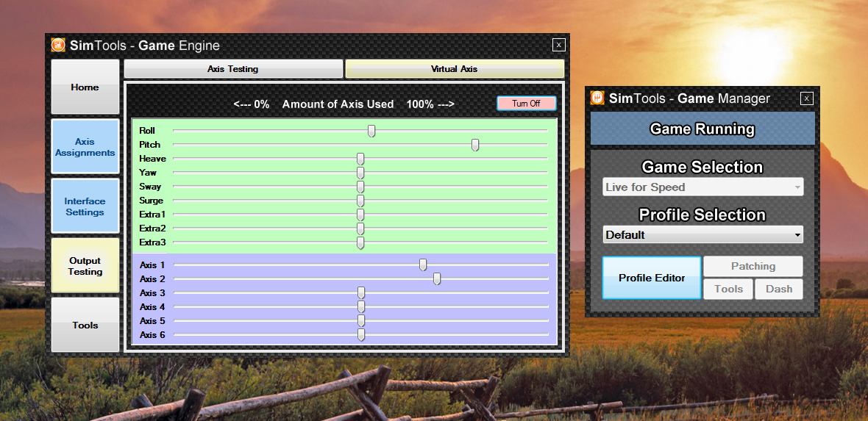
Task: Click the 'Axis 1' label
Action: tap(152, 265)
